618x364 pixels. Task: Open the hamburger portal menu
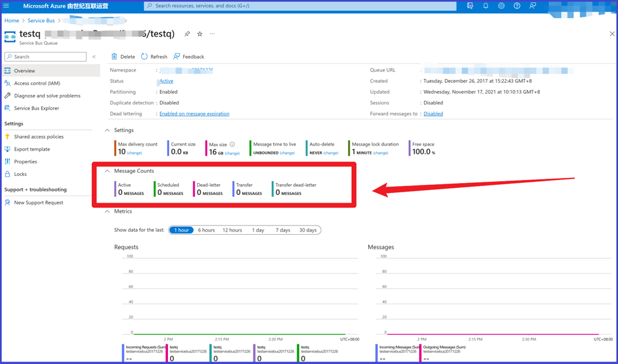[x=6, y=6]
